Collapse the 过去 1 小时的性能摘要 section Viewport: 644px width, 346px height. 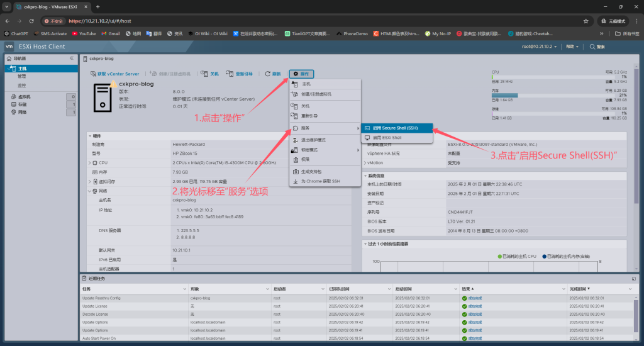click(x=365, y=244)
